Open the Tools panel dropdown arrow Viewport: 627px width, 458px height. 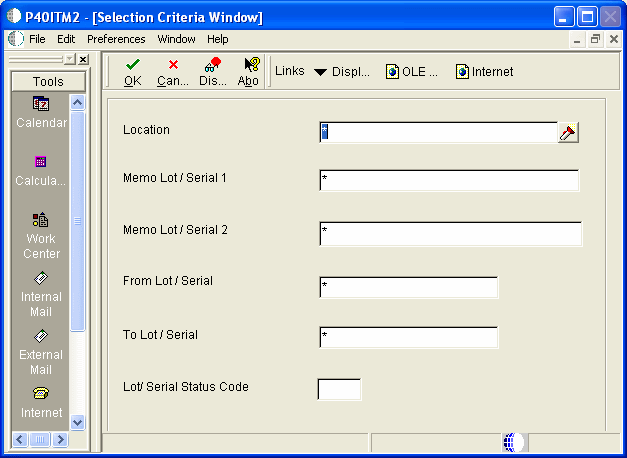click(x=70, y=60)
